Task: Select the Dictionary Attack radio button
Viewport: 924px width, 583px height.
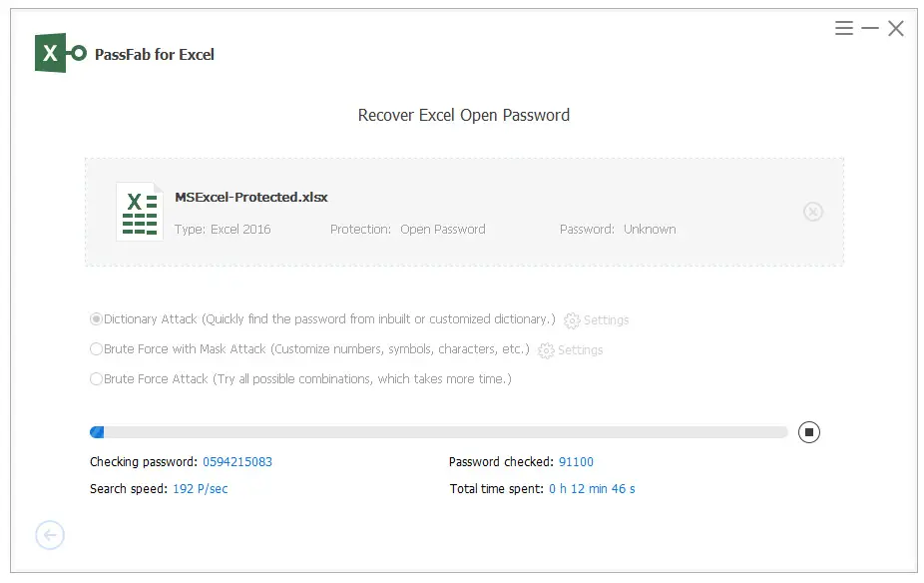Action: [x=96, y=318]
